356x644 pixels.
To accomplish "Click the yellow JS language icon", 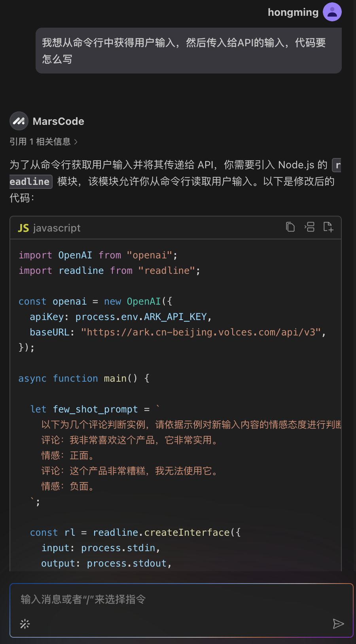I will [x=23, y=228].
